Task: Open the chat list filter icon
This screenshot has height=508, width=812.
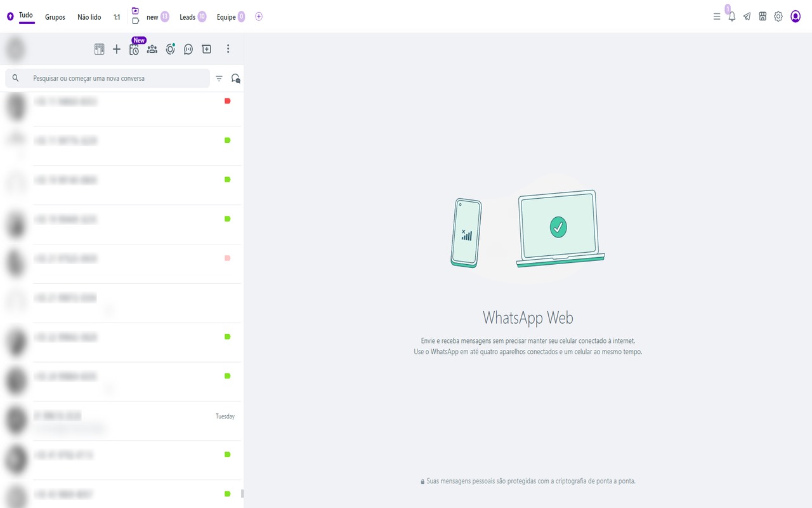Action: (219, 79)
